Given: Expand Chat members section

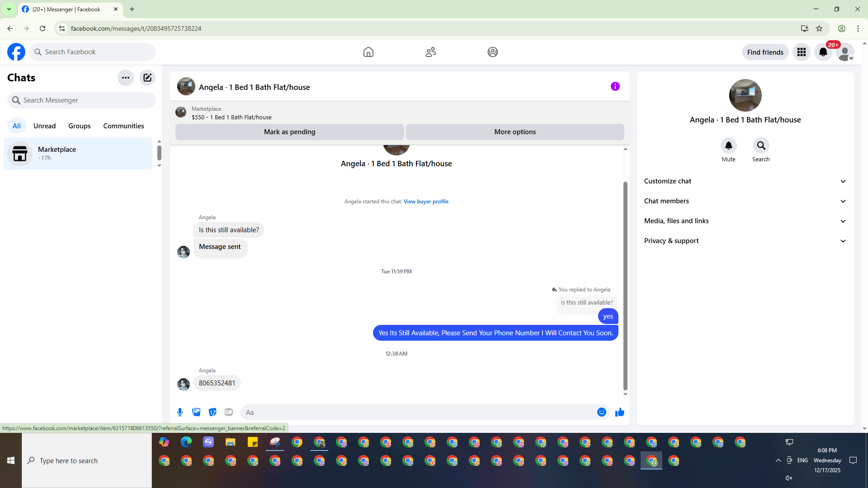Looking at the screenshot, I should click(745, 201).
